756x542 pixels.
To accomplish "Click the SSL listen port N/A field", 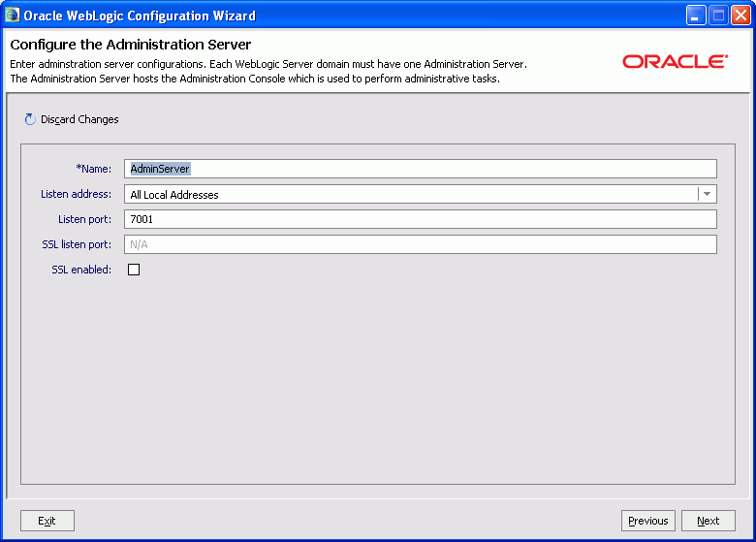I will point(421,244).
